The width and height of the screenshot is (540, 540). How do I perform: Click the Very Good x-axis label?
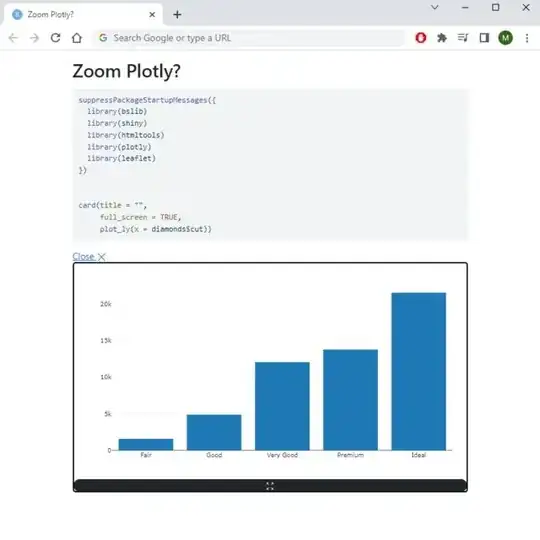pos(282,455)
